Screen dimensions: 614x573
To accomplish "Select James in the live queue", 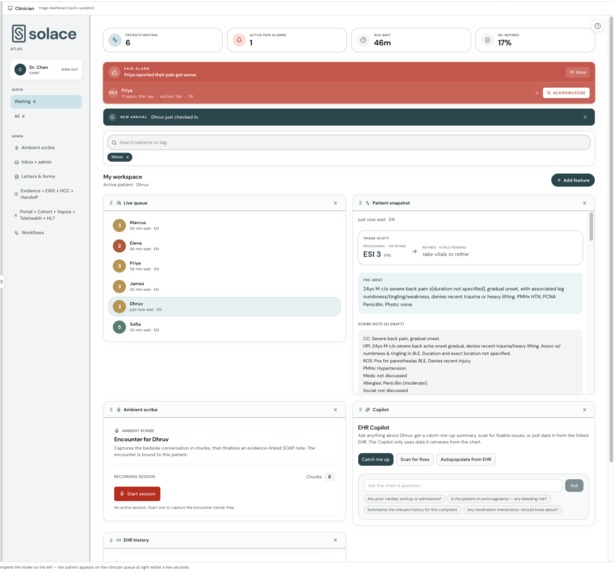I will (x=224, y=286).
